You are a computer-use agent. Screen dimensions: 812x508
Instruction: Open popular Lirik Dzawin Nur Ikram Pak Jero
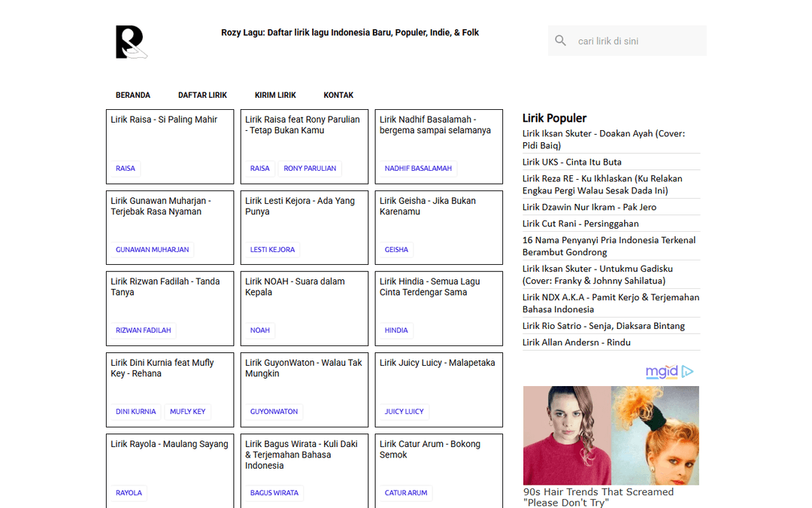tap(589, 208)
